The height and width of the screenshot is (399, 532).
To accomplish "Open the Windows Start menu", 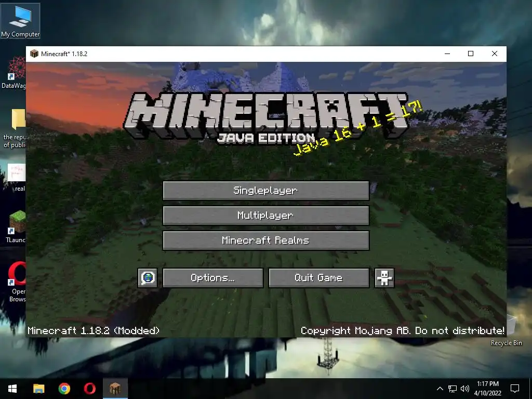I will pos(12,389).
